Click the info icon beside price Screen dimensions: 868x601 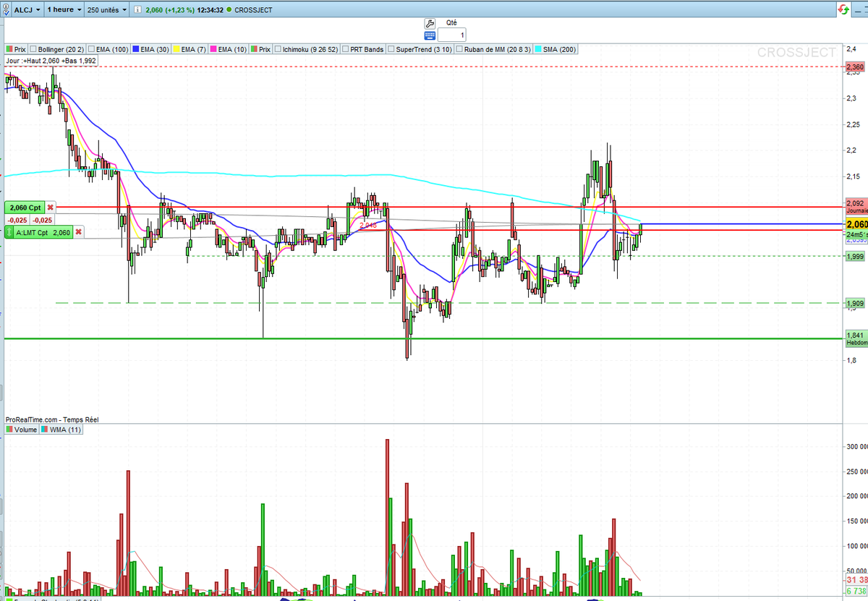[137, 10]
